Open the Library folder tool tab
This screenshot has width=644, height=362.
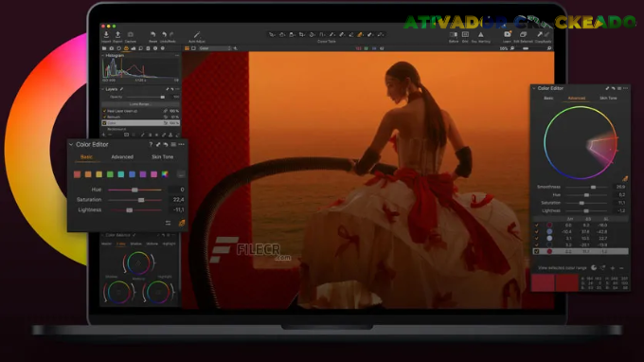pos(104,48)
